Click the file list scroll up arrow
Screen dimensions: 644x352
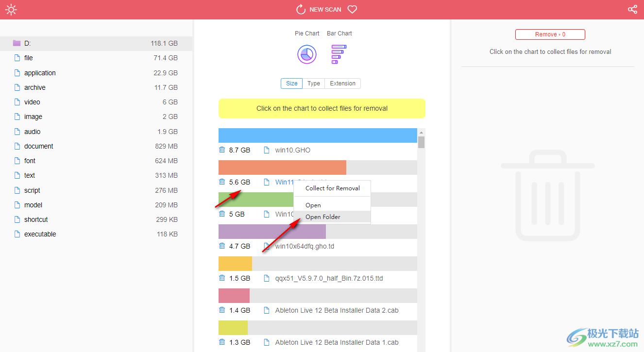[x=421, y=132]
